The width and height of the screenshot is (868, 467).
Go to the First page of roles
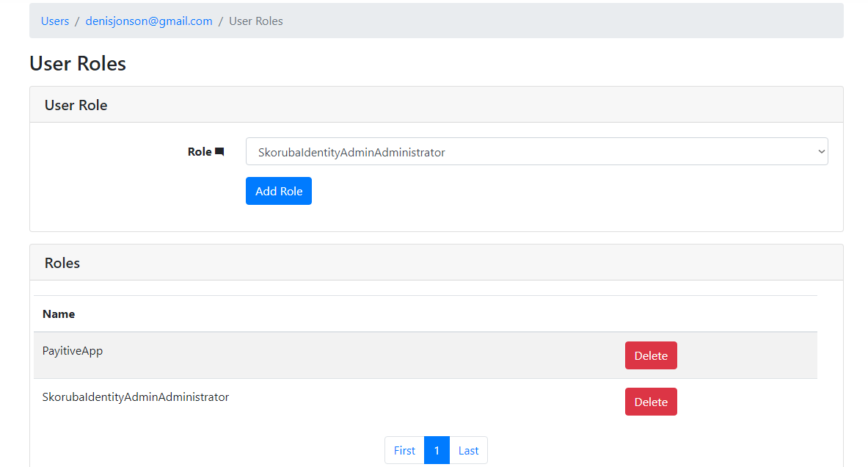pyautogui.click(x=404, y=449)
